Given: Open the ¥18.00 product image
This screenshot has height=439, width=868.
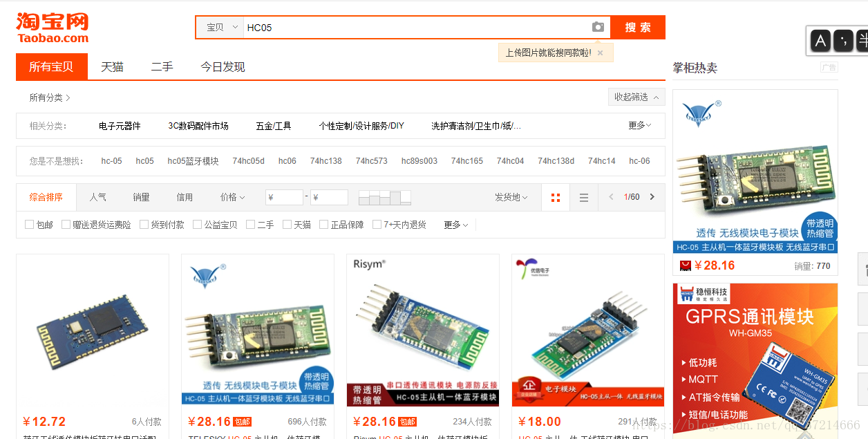Looking at the screenshot, I should (588, 330).
